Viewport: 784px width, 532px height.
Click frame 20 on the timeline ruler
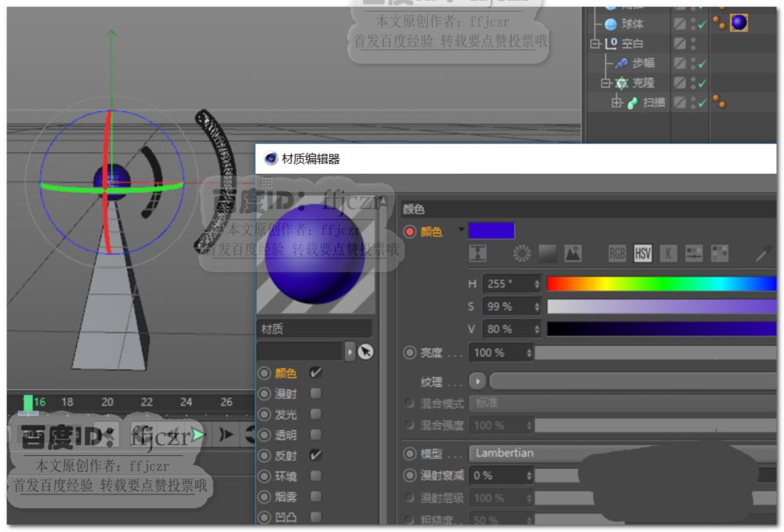click(x=107, y=402)
